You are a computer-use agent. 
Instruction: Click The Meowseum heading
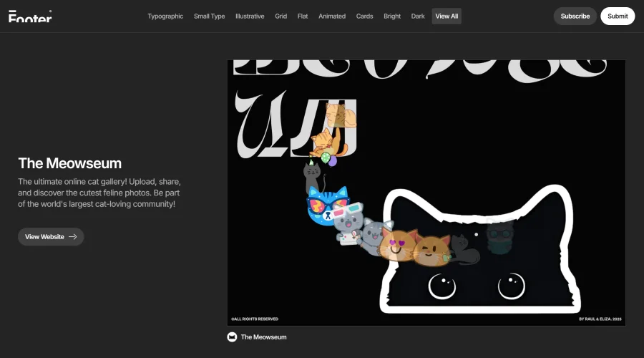click(70, 163)
